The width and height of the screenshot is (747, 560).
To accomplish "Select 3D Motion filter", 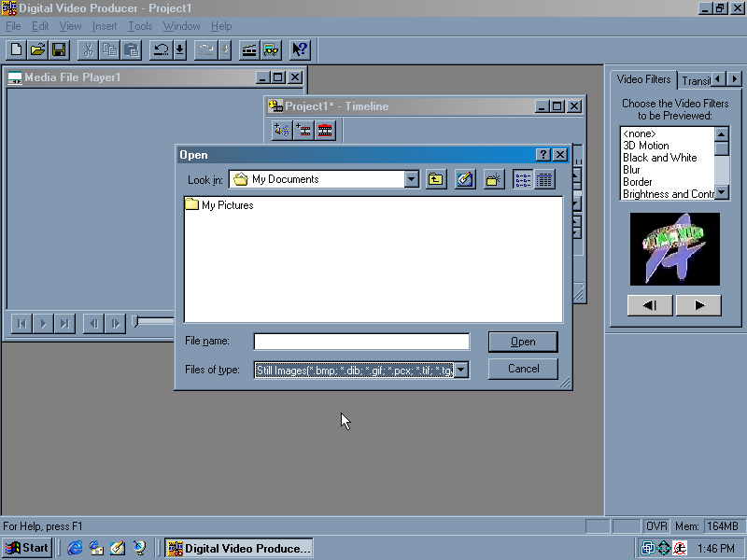I will pos(646,146).
